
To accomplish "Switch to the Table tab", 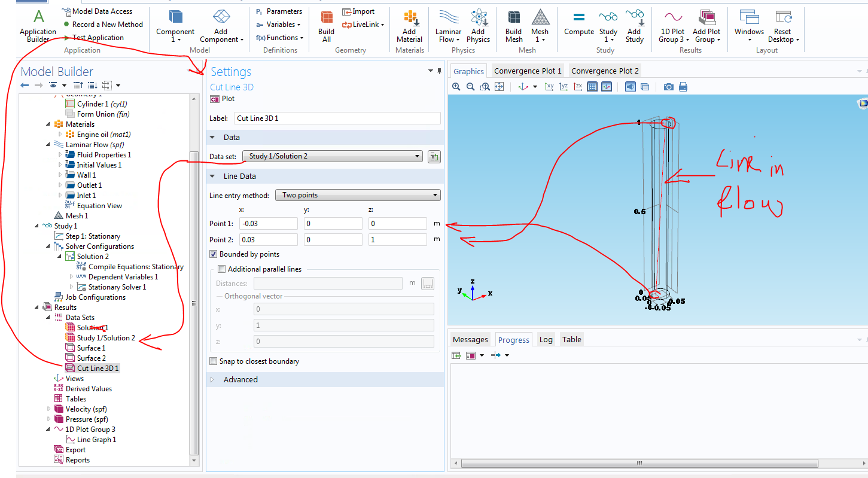I will tap(571, 339).
